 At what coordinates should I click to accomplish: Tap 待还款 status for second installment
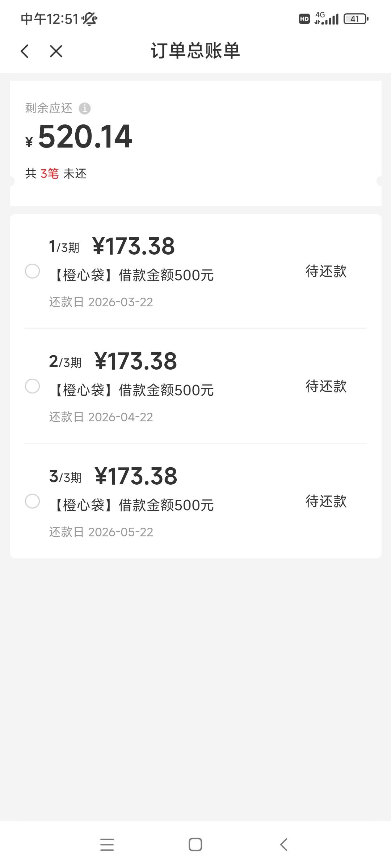point(326,386)
